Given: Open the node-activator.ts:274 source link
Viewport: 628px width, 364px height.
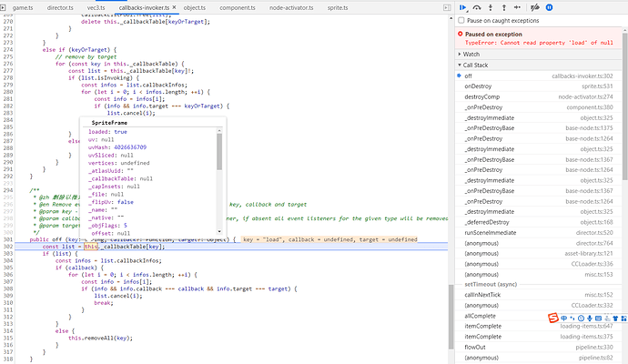Looking at the screenshot, I should click(585, 96).
